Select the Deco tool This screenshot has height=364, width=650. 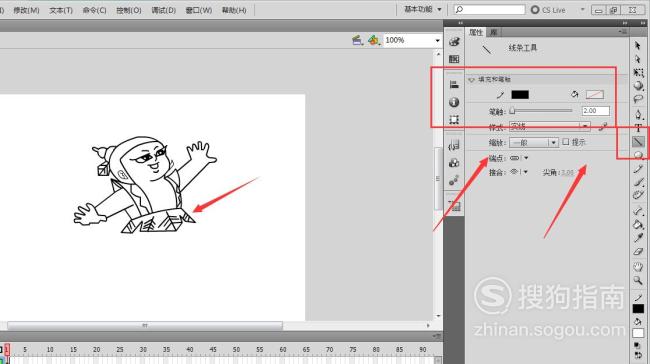638,195
